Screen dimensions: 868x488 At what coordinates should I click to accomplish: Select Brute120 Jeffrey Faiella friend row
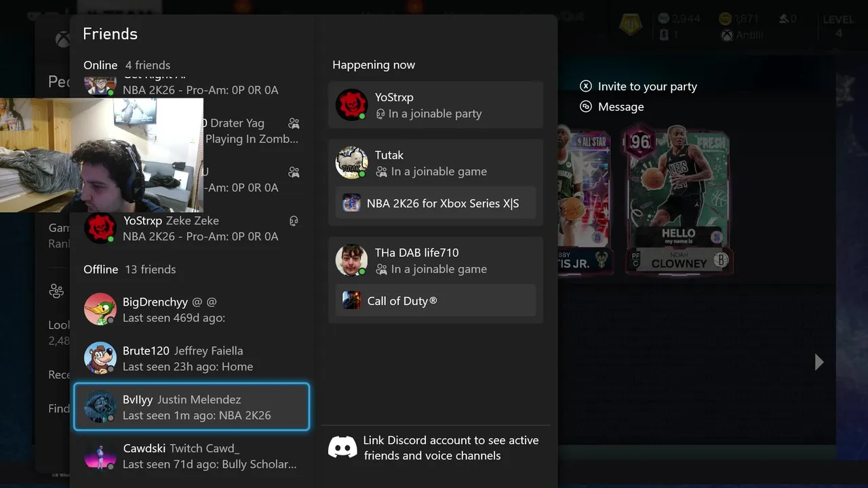191,359
